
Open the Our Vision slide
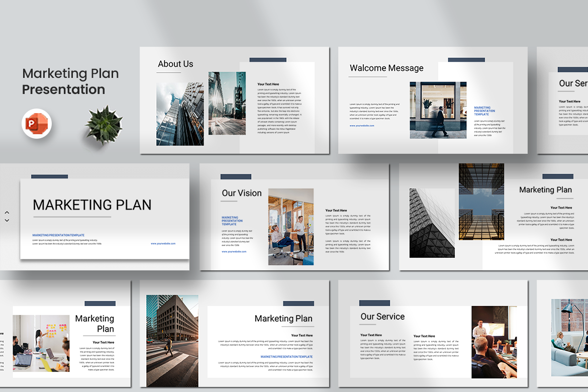[x=295, y=217]
